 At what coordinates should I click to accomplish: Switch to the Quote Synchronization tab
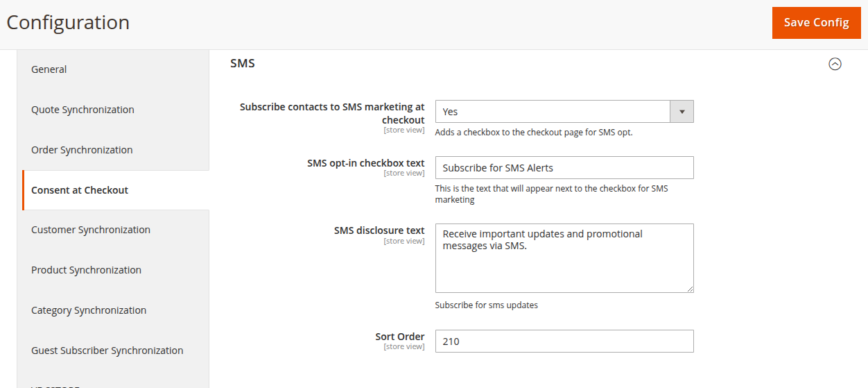click(x=83, y=110)
